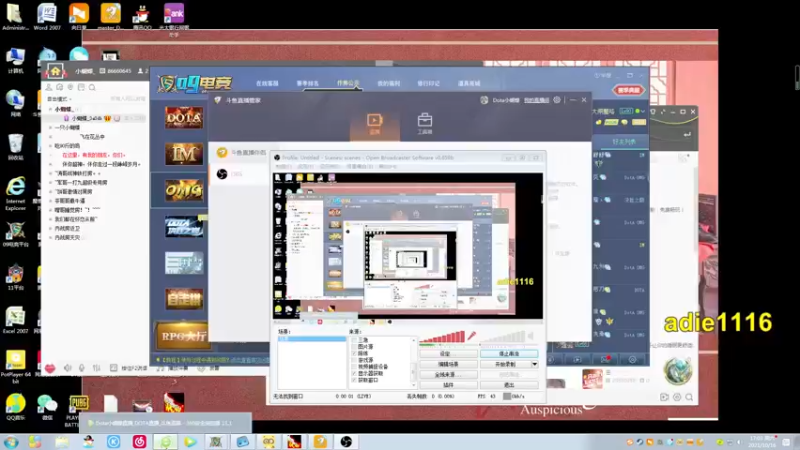Adjust the desktop volume slider in OBS
The image size is (800, 450).
pyautogui.click(x=442, y=337)
